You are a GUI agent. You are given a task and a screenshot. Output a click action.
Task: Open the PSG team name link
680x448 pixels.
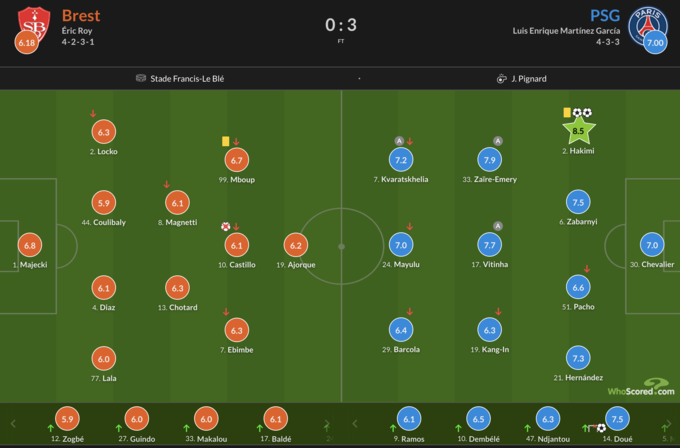pyautogui.click(x=605, y=15)
